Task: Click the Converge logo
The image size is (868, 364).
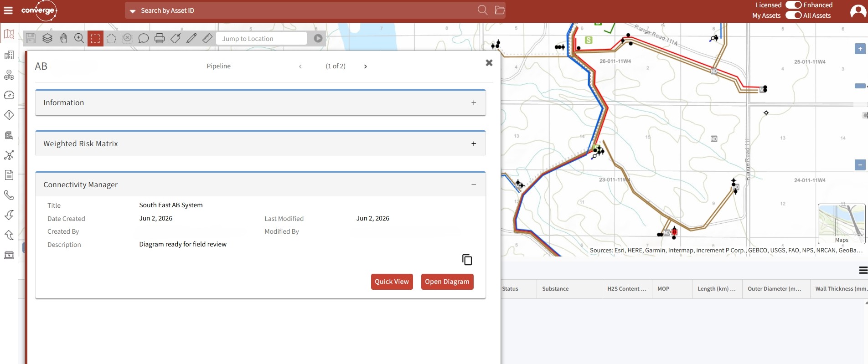Action: coord(40,10)
